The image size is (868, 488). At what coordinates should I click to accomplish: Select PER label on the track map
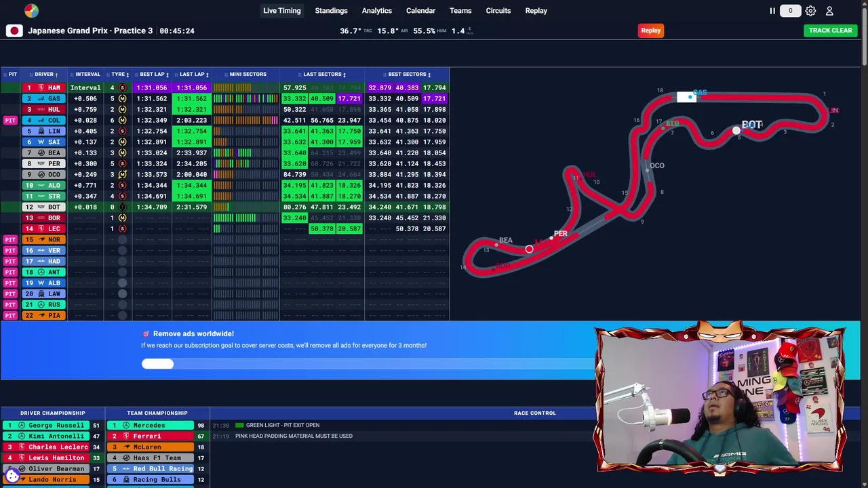pyautogui.click(x=560, y=234)
